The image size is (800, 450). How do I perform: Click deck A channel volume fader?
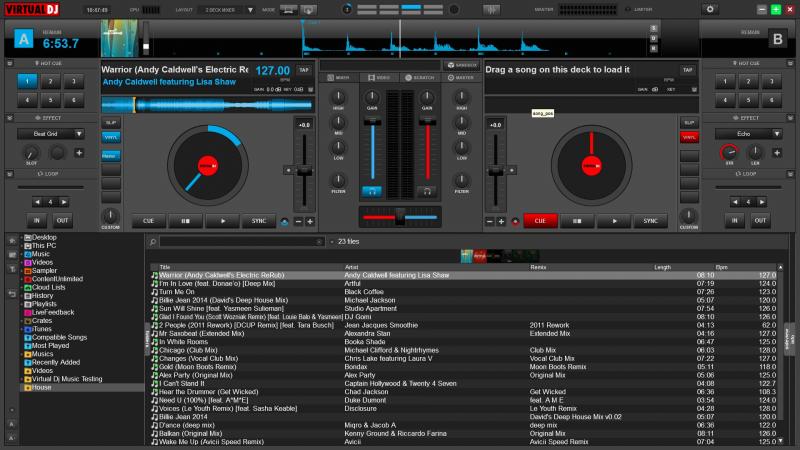[x=372, y=149]
